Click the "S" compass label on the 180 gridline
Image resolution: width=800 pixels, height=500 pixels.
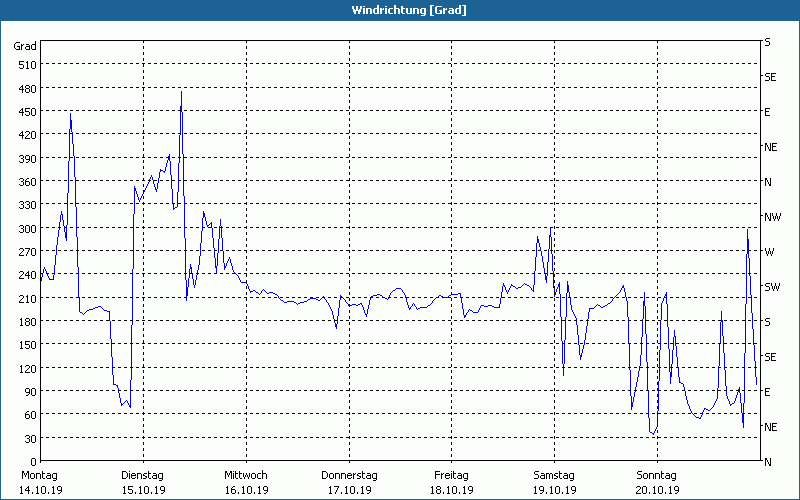pos(767,322)
